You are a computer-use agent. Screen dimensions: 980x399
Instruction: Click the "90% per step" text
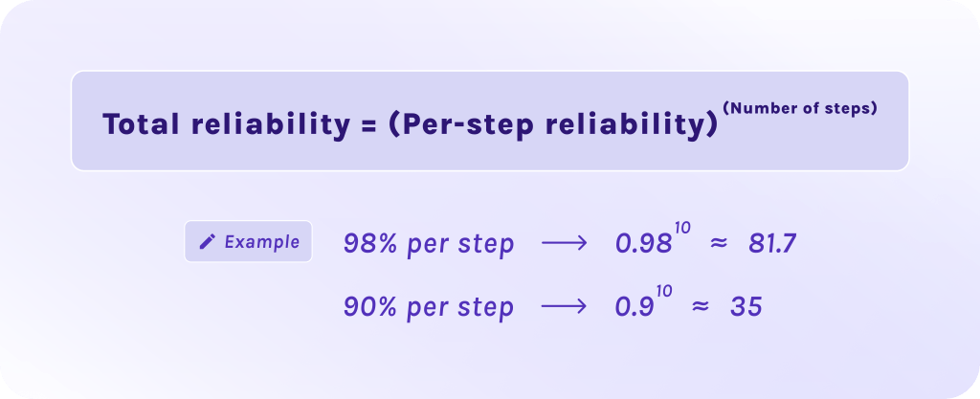pyautogui.click(x=428, y=308)
